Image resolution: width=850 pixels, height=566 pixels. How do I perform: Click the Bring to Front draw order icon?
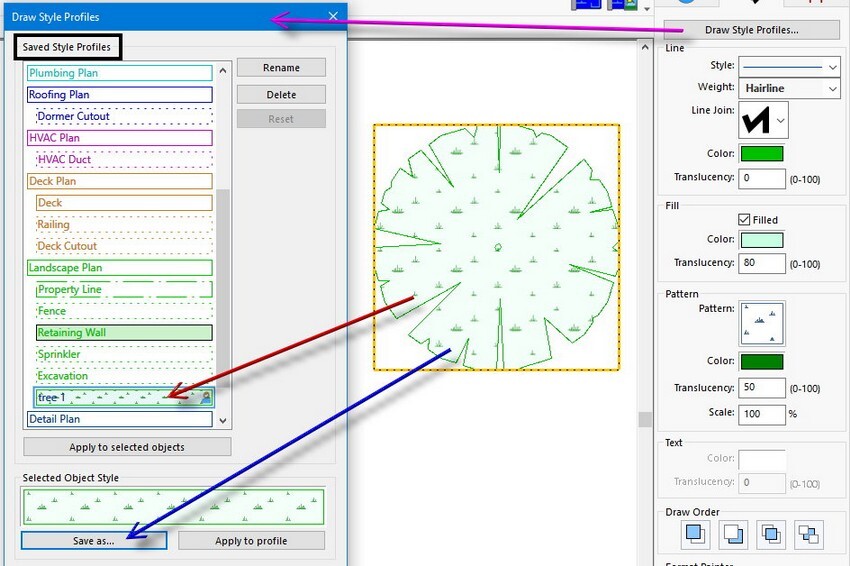click(x=695, y=534)
